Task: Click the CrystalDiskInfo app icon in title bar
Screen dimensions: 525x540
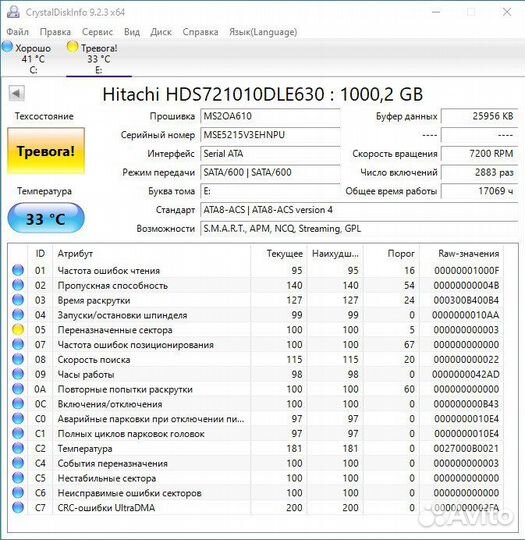Action: (x=13, y=12)
